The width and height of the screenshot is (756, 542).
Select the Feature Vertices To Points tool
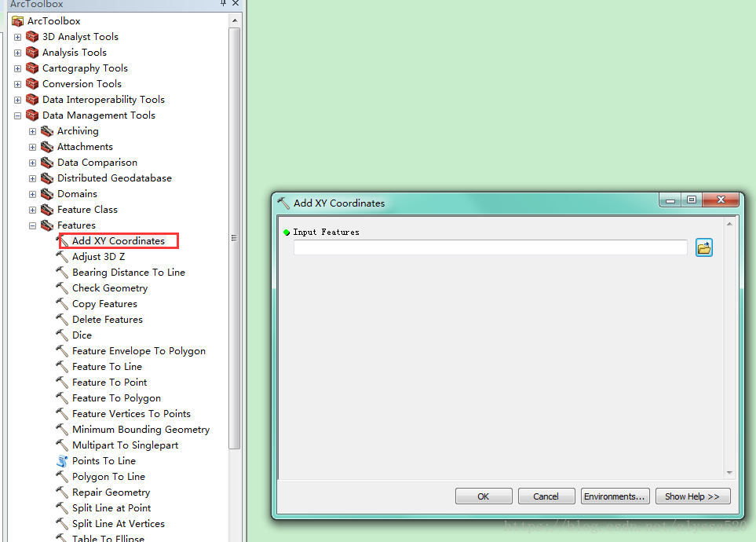pos(131,414)
